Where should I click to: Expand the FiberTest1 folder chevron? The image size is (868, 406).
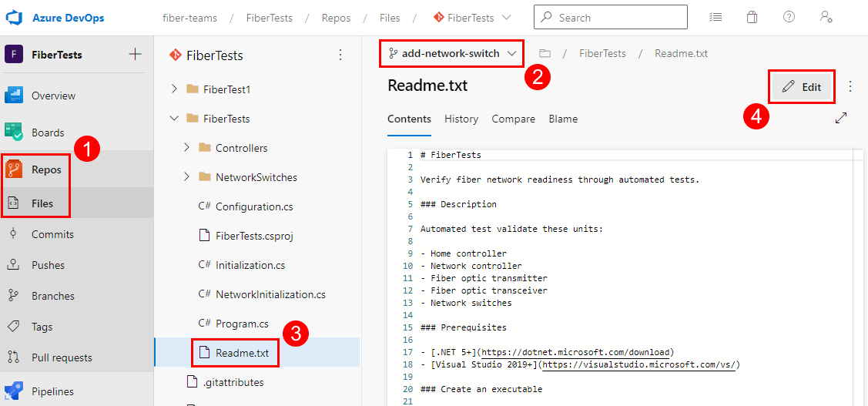coord(174,89)
